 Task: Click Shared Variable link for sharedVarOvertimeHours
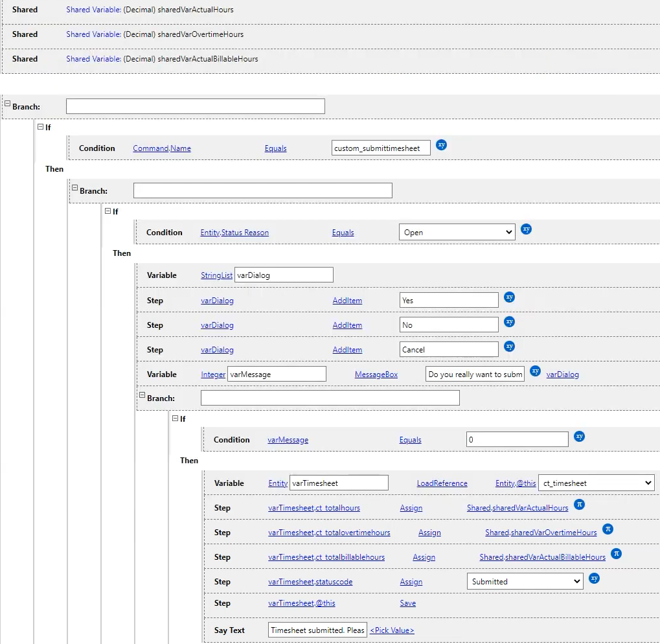click(93, 34)
